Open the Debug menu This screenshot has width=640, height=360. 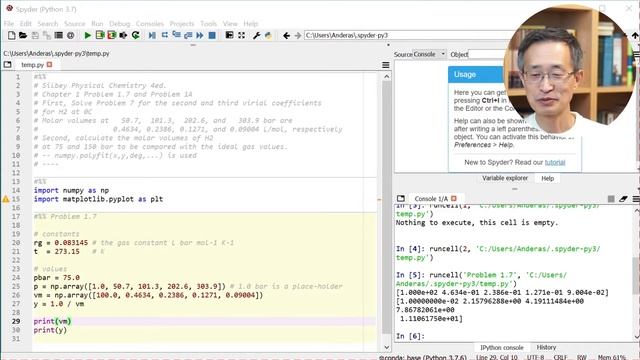(120, 24)
